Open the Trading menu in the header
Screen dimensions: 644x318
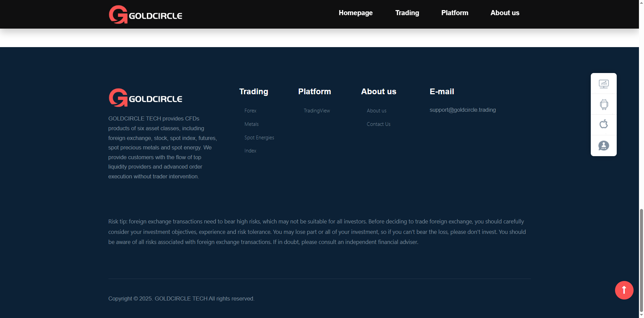(x=407, y=13)
